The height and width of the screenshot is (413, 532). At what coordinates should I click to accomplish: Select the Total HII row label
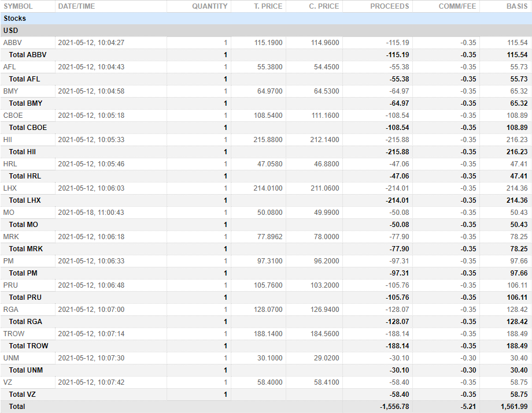pyautogui.click(x=22, y=152)
